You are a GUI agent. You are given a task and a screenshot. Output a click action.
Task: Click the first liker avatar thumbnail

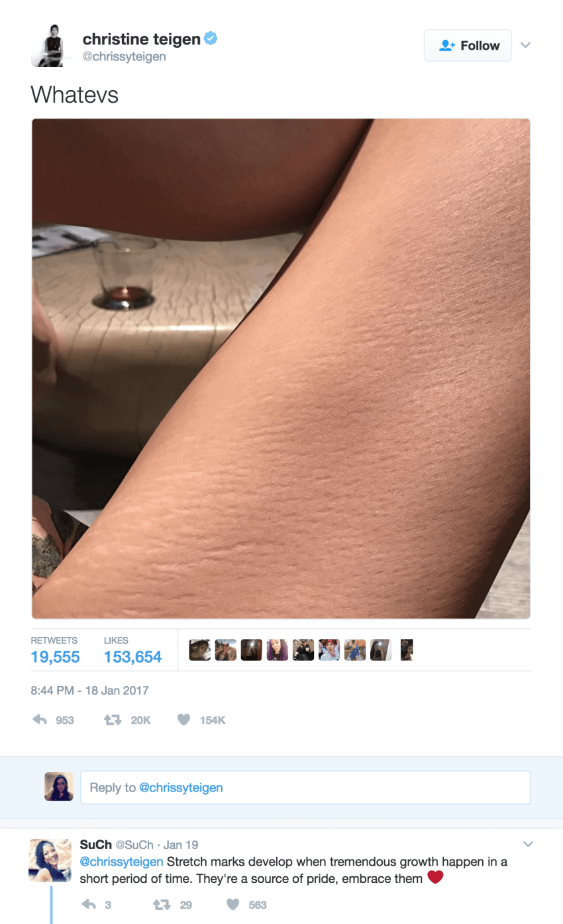click(199, 650)
